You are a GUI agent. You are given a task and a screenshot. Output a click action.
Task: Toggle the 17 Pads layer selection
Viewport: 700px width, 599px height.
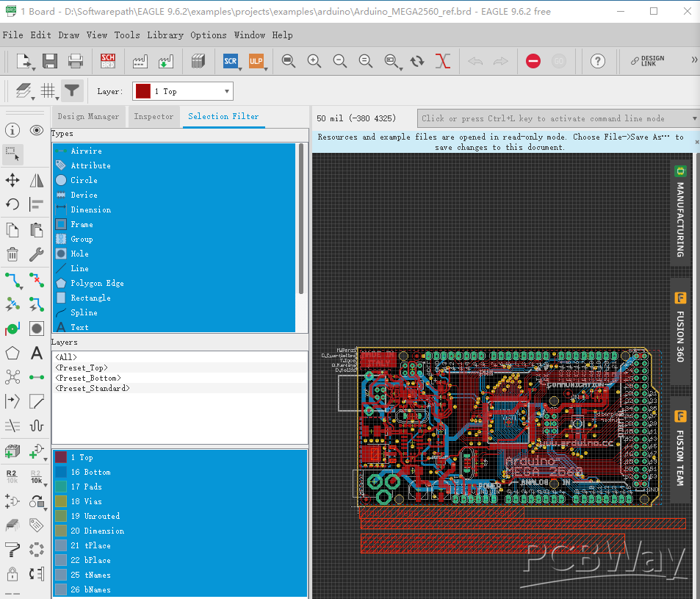point(86,487)
